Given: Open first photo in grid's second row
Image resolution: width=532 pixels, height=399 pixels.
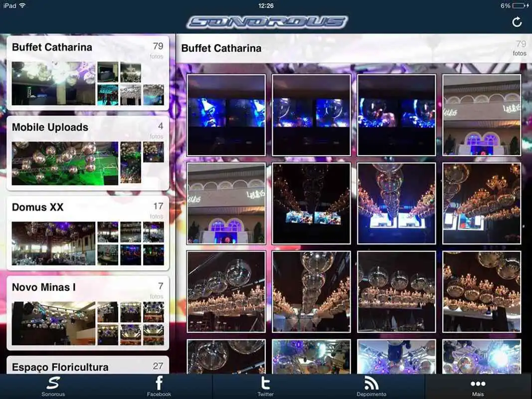Looking at the screenshot, I should (x=226, y=203).
